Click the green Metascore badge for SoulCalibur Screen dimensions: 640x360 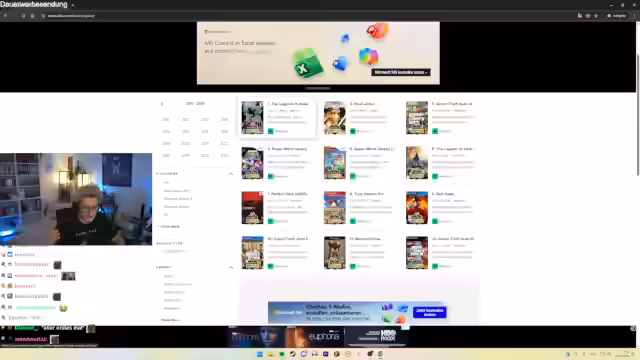(x=353, y=131)
